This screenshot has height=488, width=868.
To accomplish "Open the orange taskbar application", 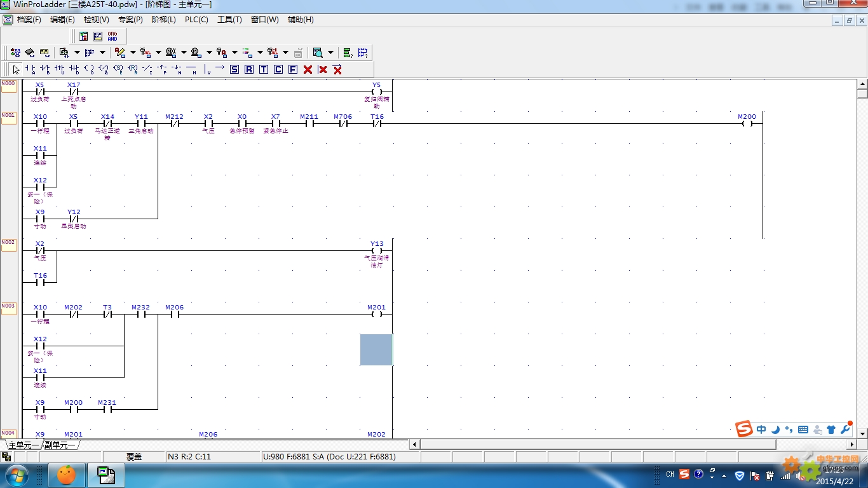I will click(66, 475).
